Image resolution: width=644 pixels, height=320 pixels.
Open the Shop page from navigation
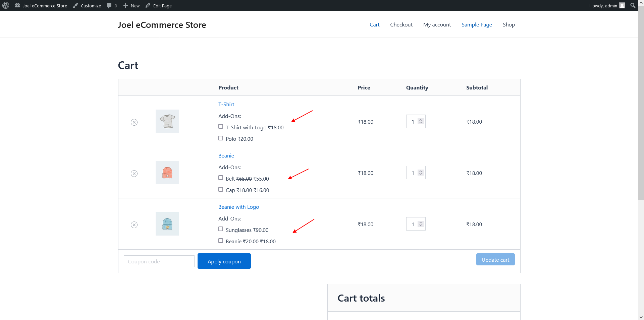(508, 25)
